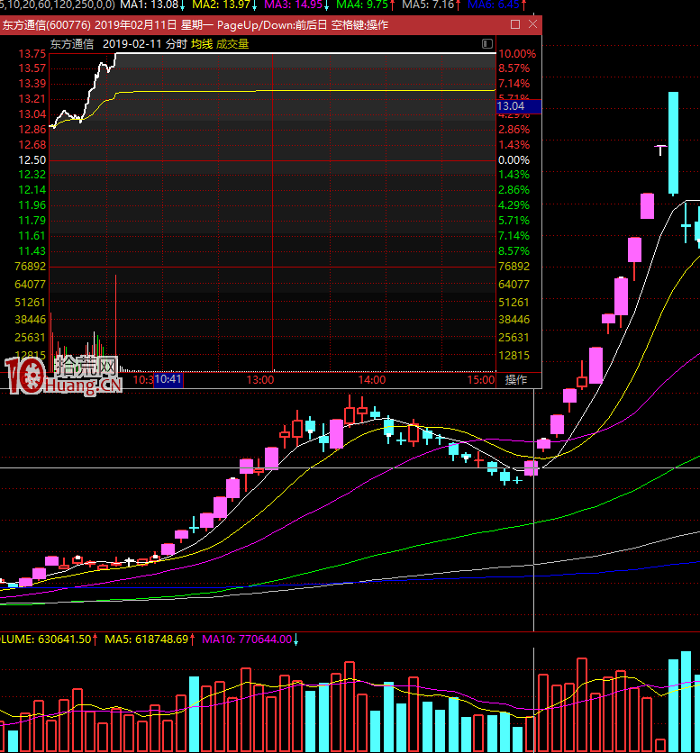Click the 14:00 time axis label

coord(371,380)
